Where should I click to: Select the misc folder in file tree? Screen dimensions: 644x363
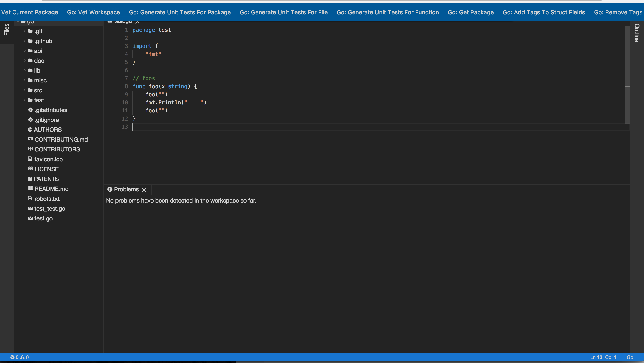click(40, 80)
